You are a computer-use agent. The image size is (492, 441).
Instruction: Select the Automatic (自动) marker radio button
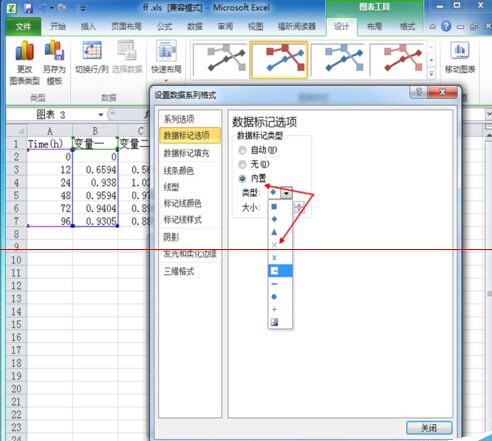point(242,150)
